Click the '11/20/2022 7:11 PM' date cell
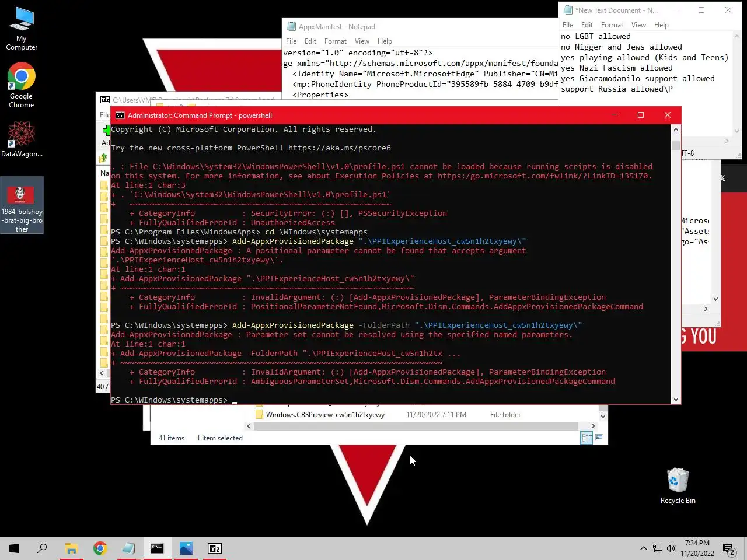The width and height of the screenshot is (747, 560). (436, 415)
